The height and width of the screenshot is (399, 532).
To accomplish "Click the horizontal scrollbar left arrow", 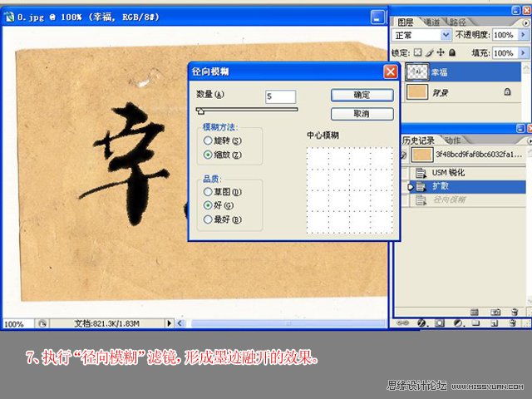I will [x=180, y=323].
